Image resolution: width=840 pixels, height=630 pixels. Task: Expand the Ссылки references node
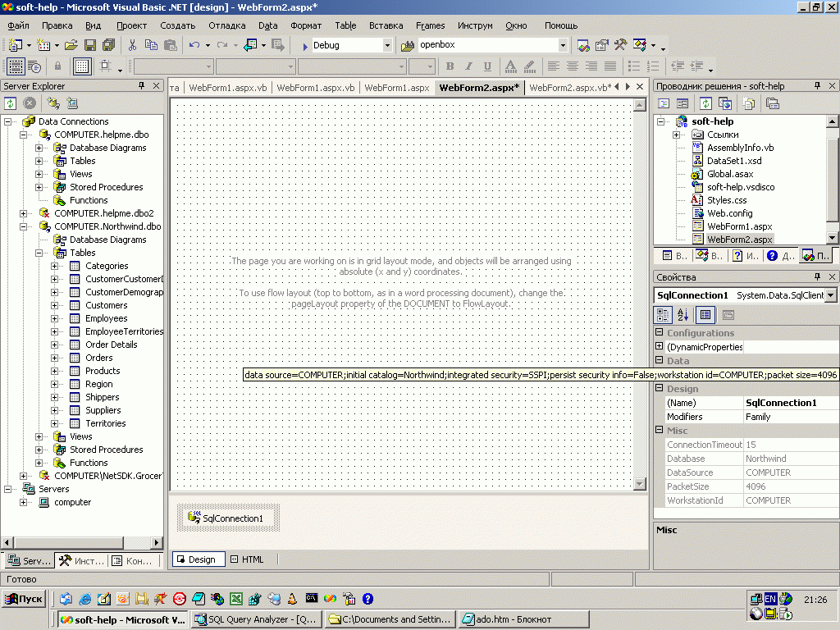677,135
